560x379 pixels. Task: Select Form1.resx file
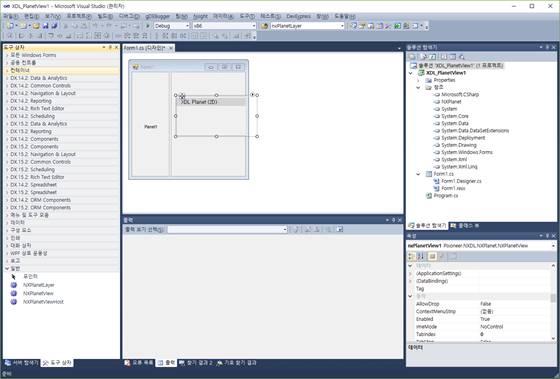(453, 188)
